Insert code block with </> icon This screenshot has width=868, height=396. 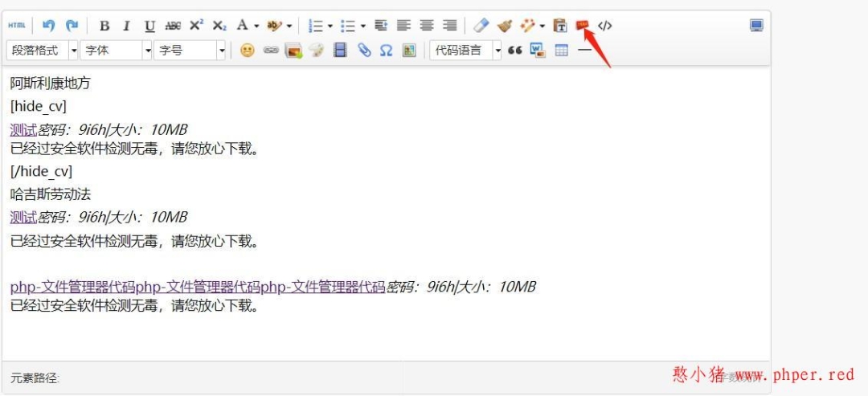605,26
